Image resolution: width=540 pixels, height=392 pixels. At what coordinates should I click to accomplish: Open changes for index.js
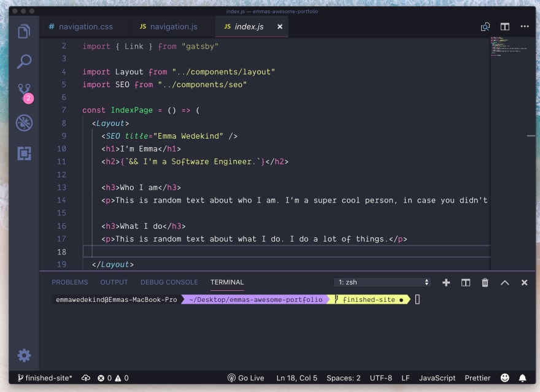pyautogui.click(x=485, y=27)
